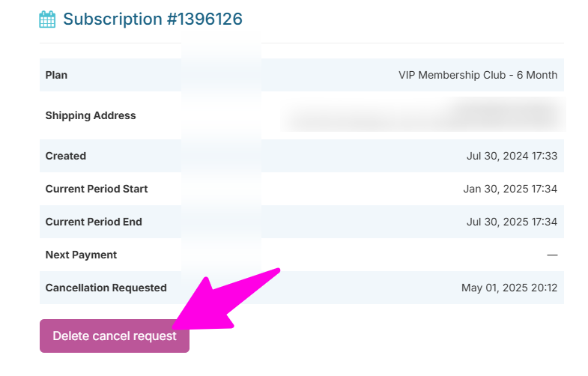Click the Created row label

[x=66, y=156]
